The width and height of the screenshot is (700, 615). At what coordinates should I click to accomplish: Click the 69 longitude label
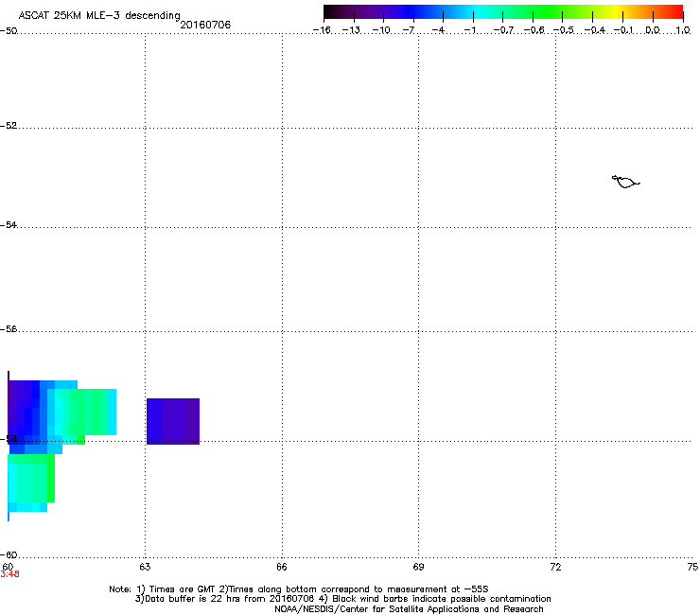point(418,567)
